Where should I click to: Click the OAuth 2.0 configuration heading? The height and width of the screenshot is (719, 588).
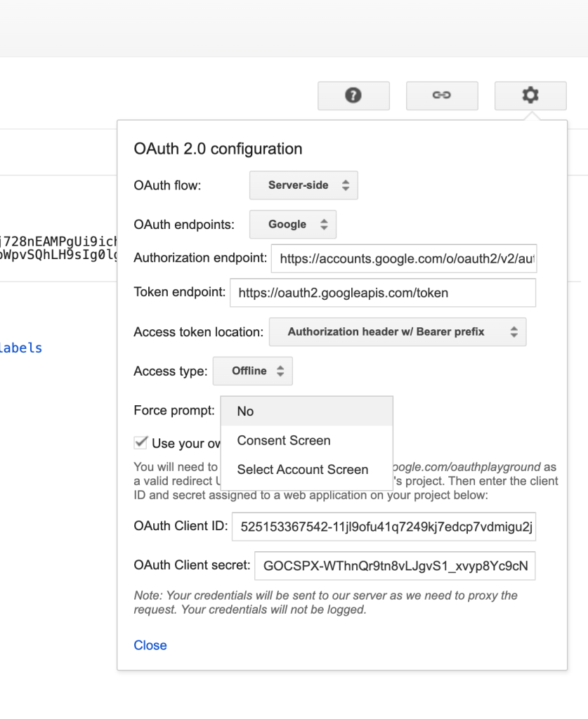(x=218, y=149)
